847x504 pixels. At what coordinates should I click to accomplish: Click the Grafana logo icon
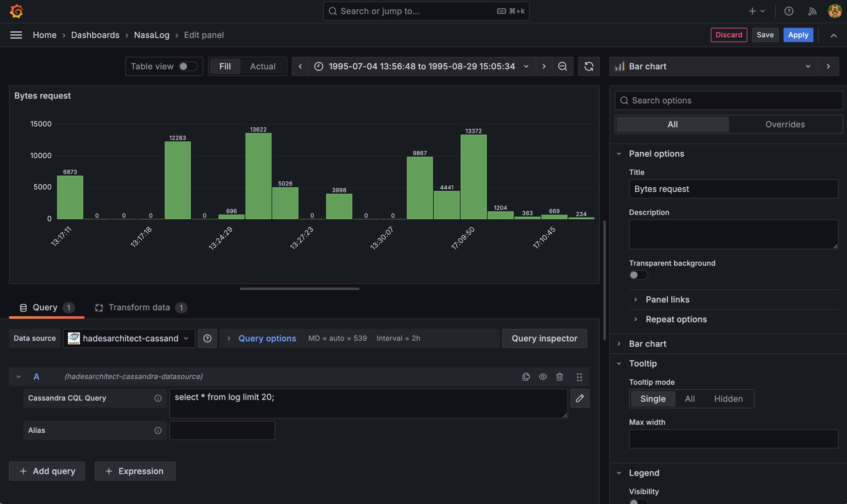(x=16, y=11)
